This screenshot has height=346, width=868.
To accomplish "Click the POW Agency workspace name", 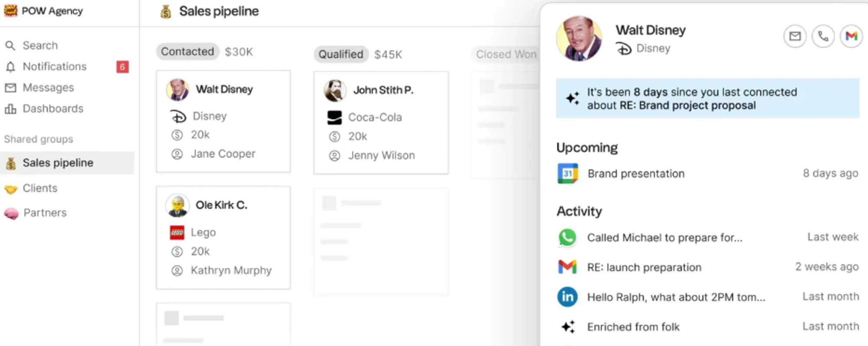I will click(52, 11).
